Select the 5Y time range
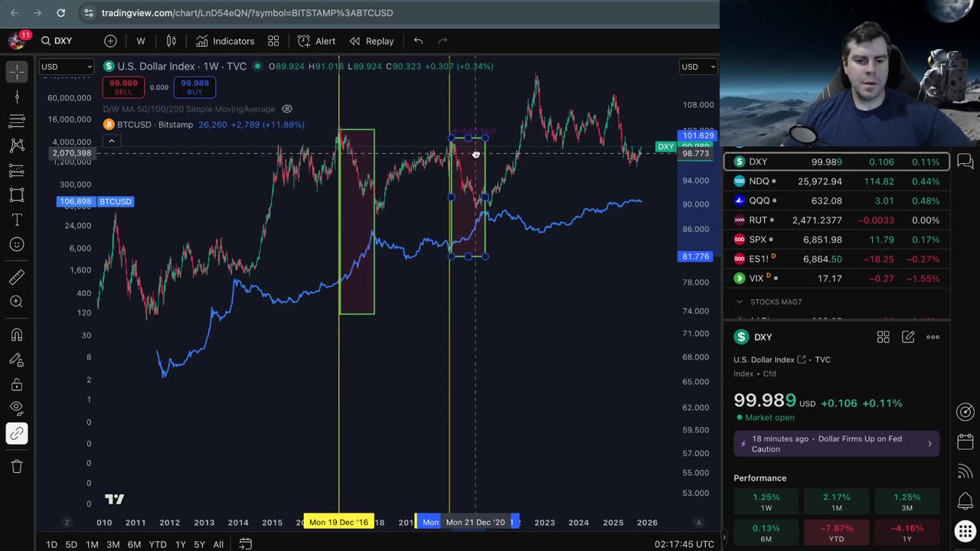Screen dimensions: 980x551 point(199,544)
